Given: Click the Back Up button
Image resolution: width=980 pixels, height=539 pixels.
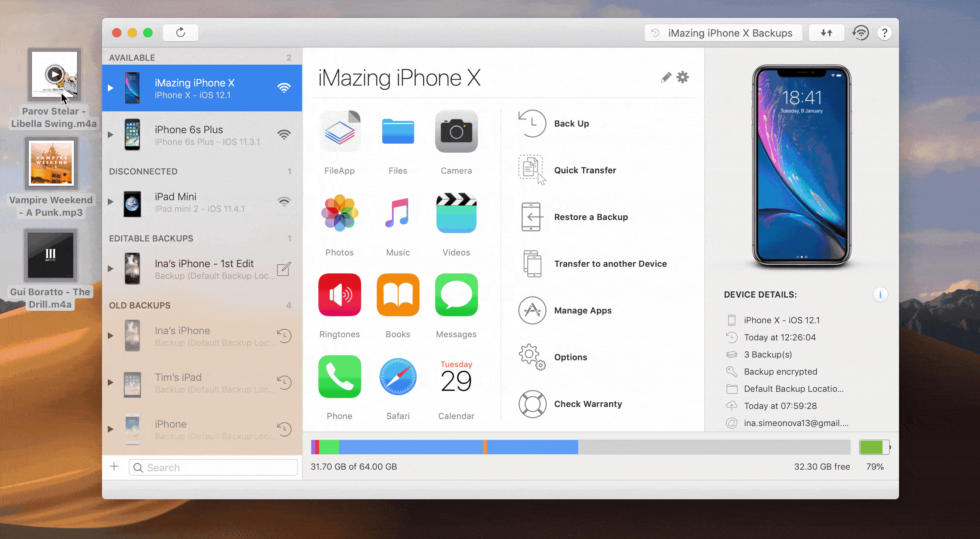Looking at the screenshot, I should pos(572,123).
